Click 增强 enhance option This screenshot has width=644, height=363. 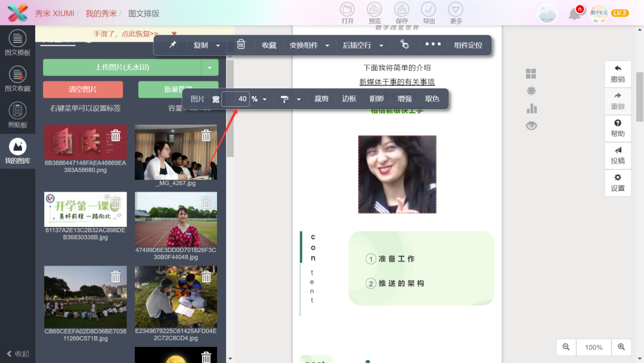(404, 99)
